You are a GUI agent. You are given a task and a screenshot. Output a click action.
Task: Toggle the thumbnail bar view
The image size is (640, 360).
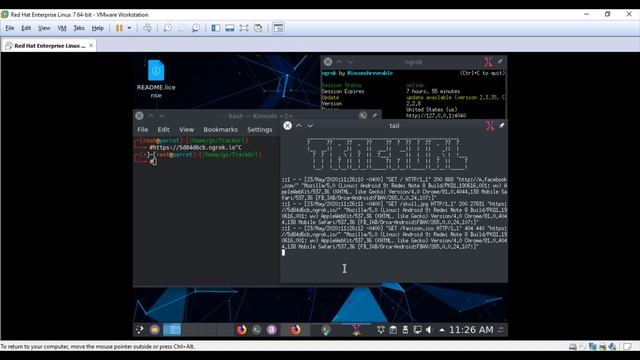pos(230,28)
